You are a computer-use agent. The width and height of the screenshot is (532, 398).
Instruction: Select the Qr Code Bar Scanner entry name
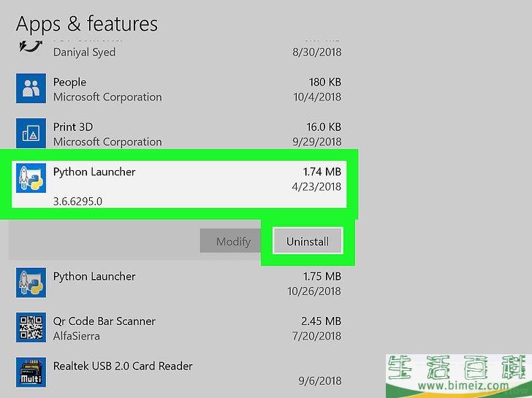pyautogui.click(x=104, y=321)
